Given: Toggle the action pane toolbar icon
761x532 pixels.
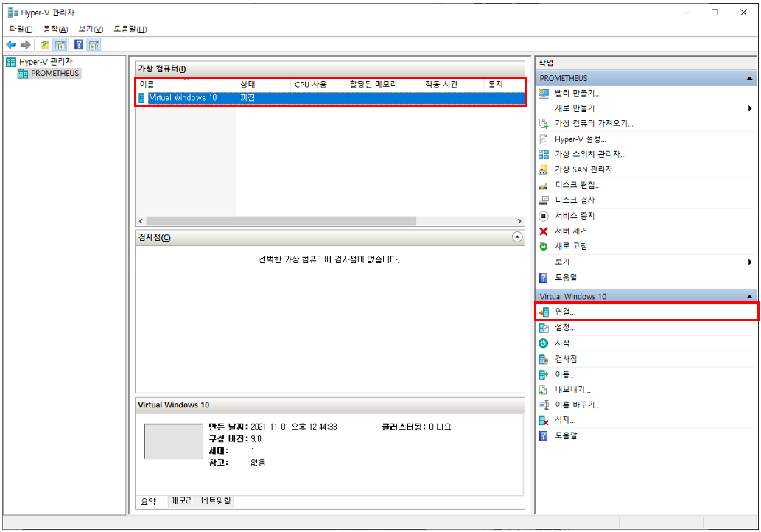Looking at the screenshot, I should pyautogui.click(x=94, y=45).
